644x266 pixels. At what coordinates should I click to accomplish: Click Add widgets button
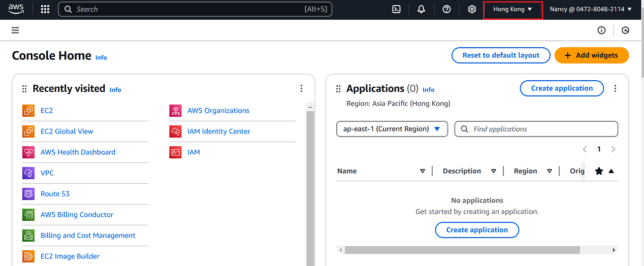[x=592, y=55]
